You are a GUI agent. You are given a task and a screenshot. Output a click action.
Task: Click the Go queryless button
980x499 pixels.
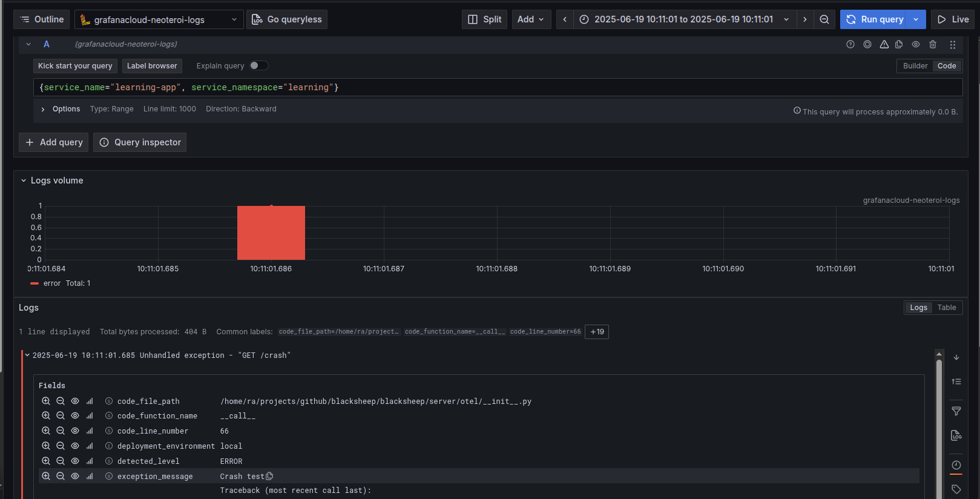287,19
